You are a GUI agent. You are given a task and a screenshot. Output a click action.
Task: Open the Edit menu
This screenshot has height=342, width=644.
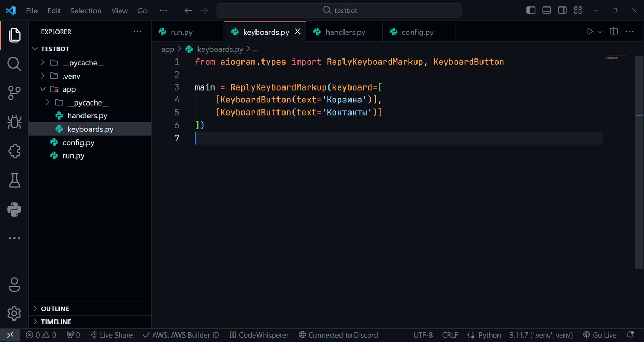pyautogui.click(x=54, y=11)
